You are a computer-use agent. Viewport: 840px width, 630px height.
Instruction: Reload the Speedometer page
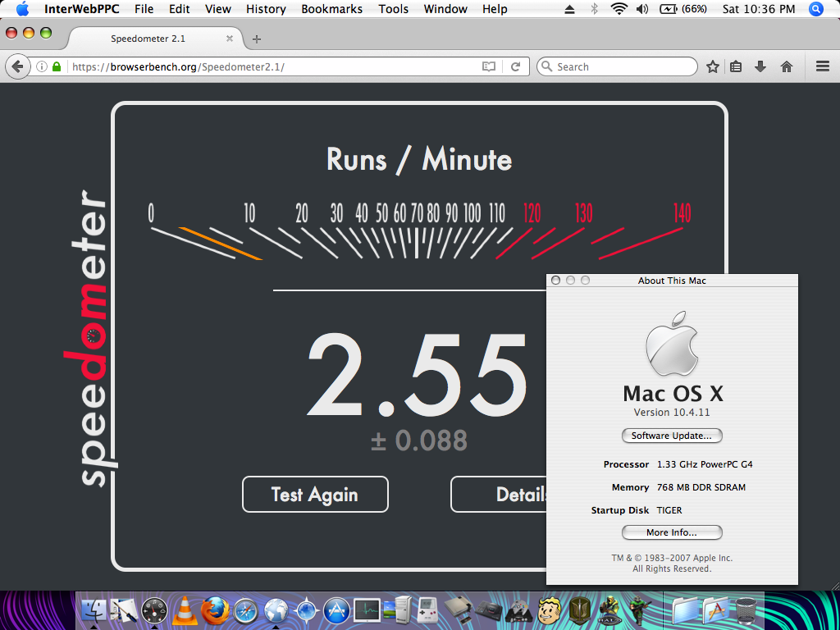515,67
